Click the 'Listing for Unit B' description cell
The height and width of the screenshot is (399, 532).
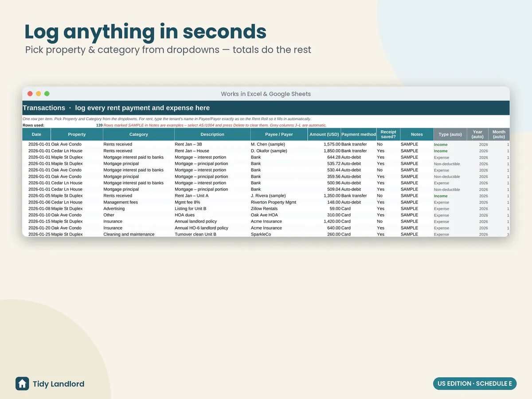tap(212, 208)
